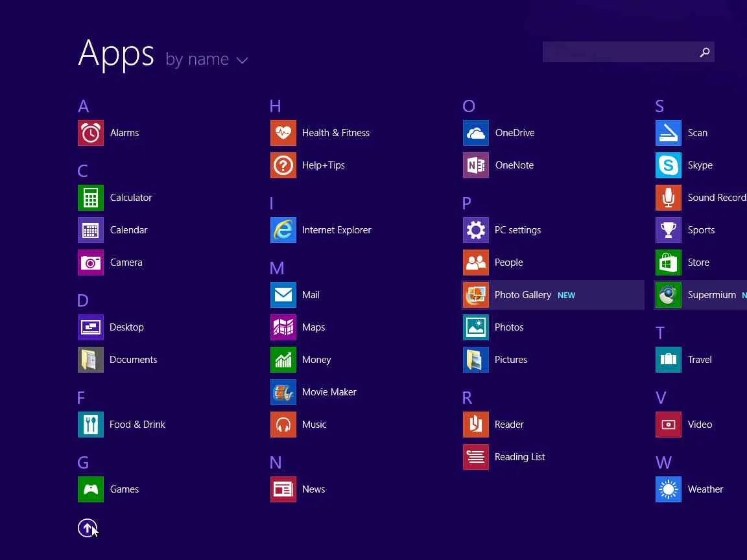Open Weather sun icon
This screenshot has width=747, height=560.
668,489
